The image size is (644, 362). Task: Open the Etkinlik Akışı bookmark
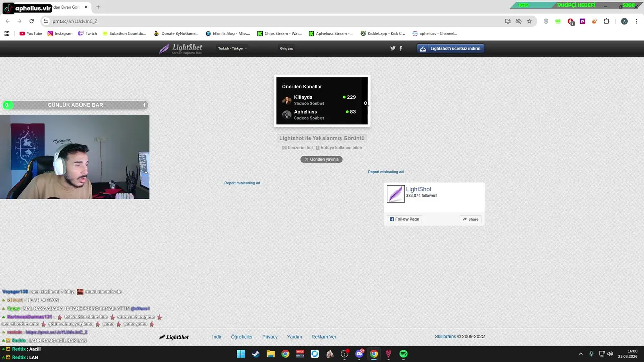(227, 34)
